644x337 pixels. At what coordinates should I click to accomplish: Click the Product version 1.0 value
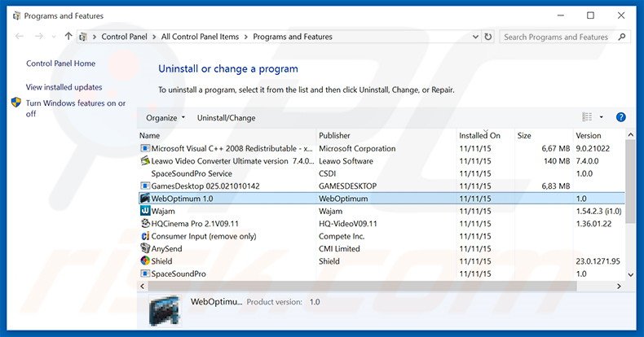click(315, 302)
